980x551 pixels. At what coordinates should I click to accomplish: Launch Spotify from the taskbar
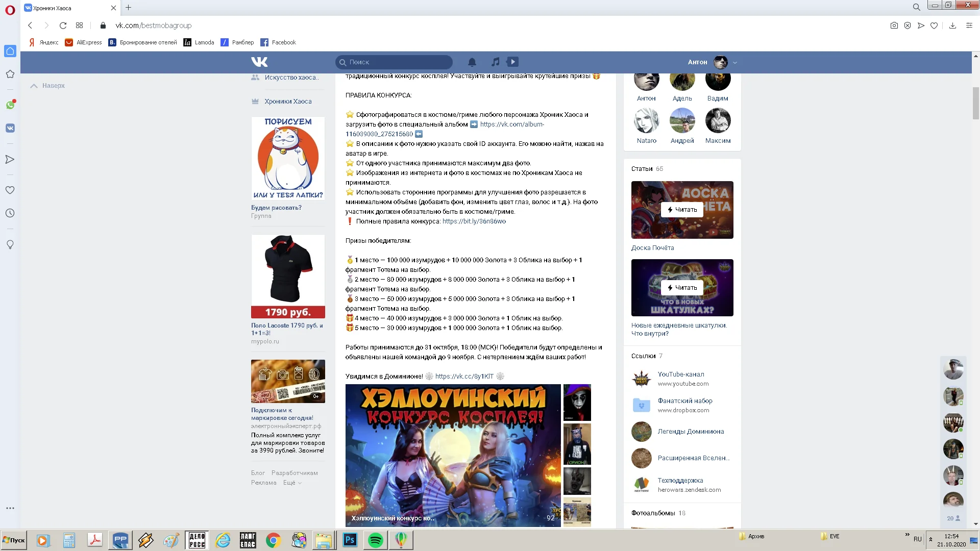click(375, 540)
